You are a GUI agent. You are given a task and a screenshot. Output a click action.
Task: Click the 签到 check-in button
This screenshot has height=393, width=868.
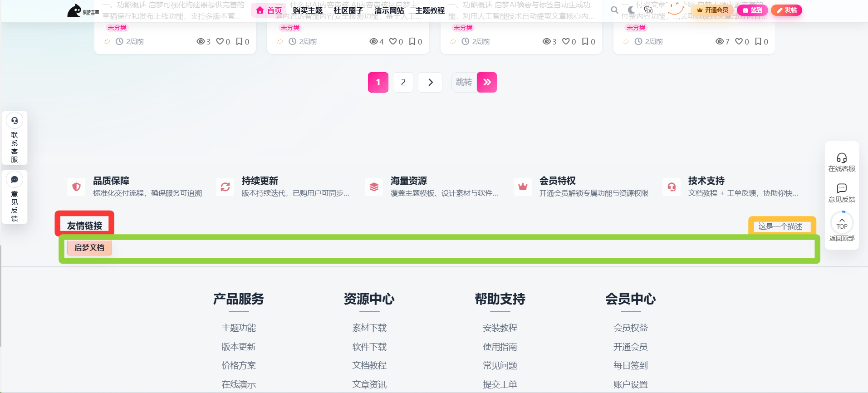(752, 10)
